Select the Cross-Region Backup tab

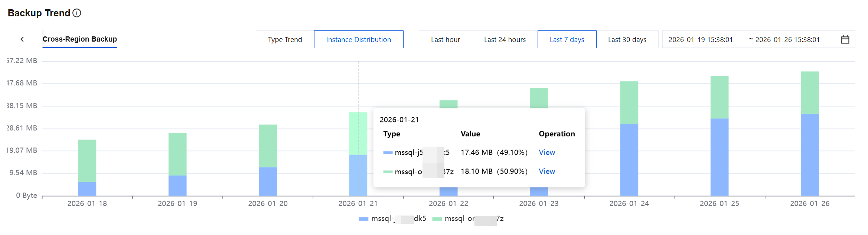tap(79, 39)
